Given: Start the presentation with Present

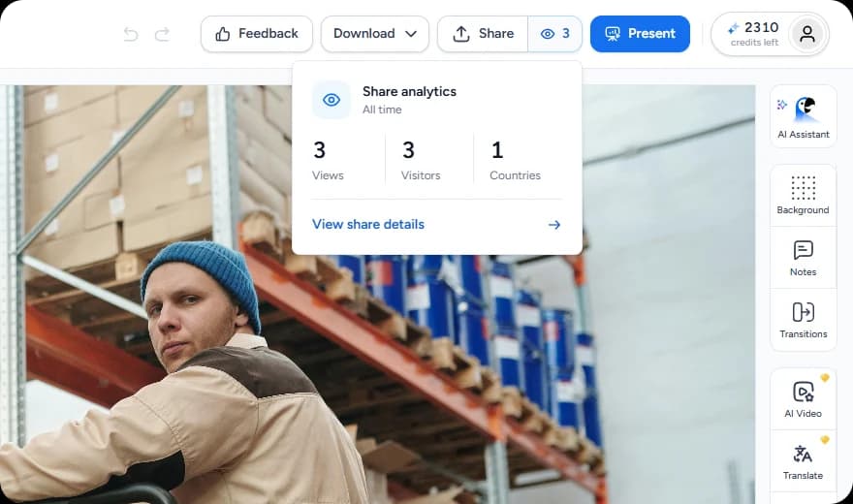Looking at the screenshot, I should pyautogui.click(x=640, y=34).
